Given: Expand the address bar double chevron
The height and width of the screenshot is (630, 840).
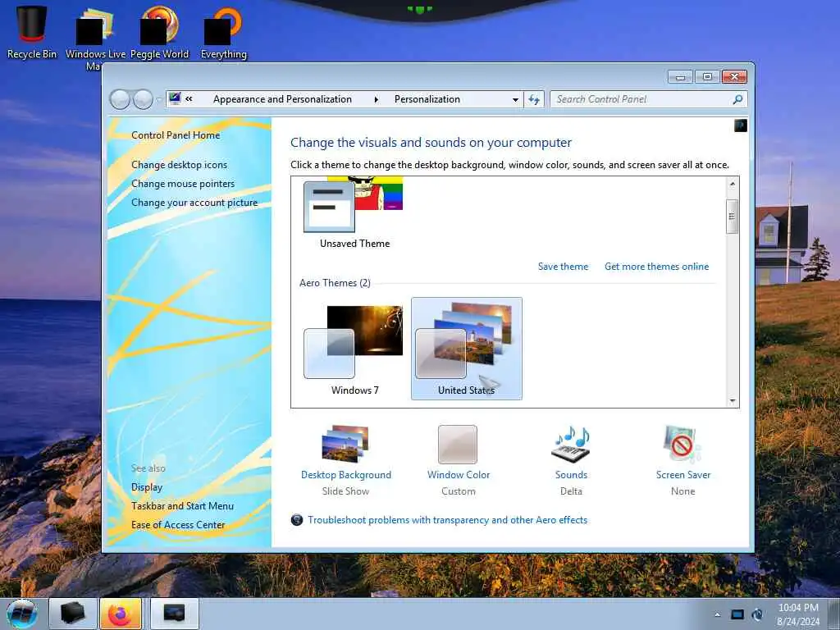Looking at the screenshot, I should 189,98.
